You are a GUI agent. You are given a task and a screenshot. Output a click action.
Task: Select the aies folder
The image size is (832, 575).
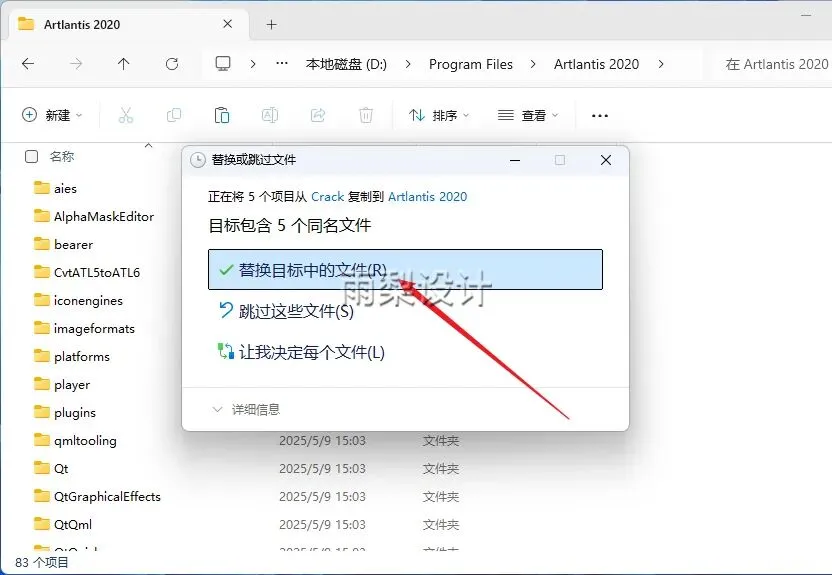point(55,188)
